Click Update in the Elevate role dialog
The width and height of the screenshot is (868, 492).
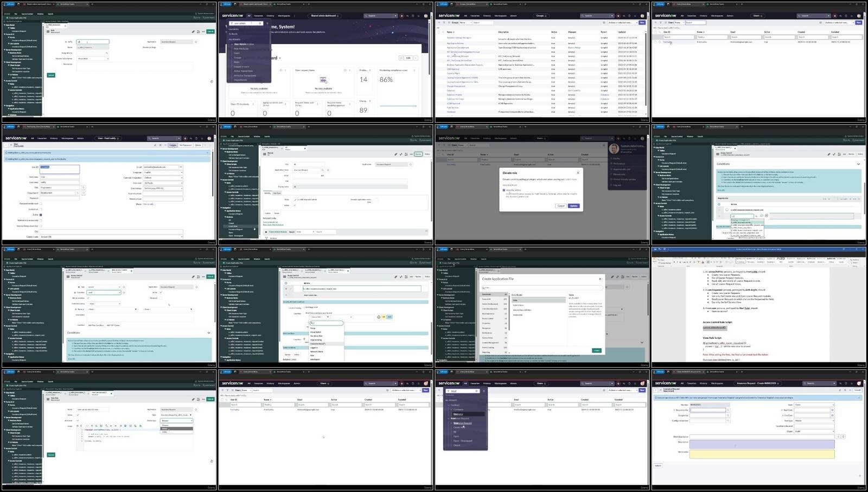click(x=574, y=206)
